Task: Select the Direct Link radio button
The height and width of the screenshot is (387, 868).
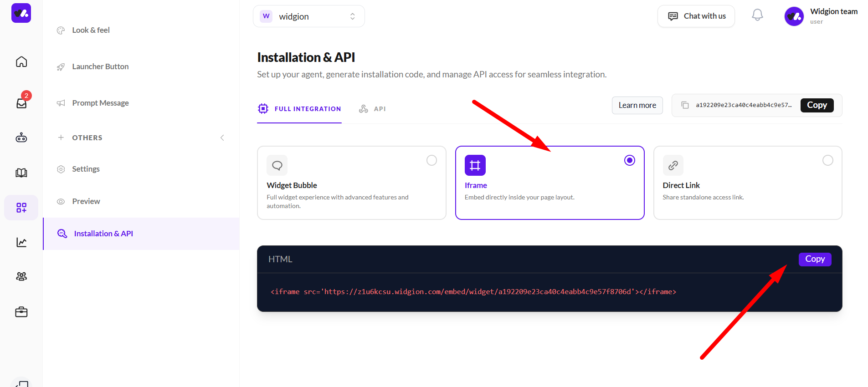Action: [828, 160]
